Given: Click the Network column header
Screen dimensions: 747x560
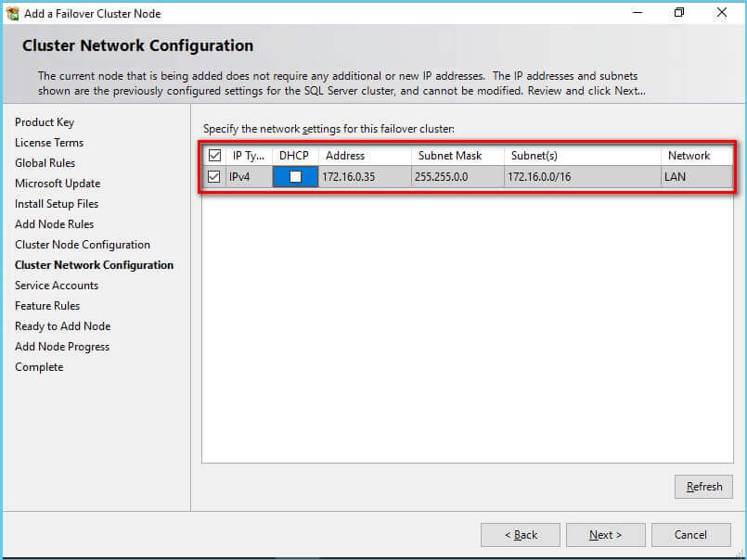Looking at the screenshot, I should pos(697,156).
